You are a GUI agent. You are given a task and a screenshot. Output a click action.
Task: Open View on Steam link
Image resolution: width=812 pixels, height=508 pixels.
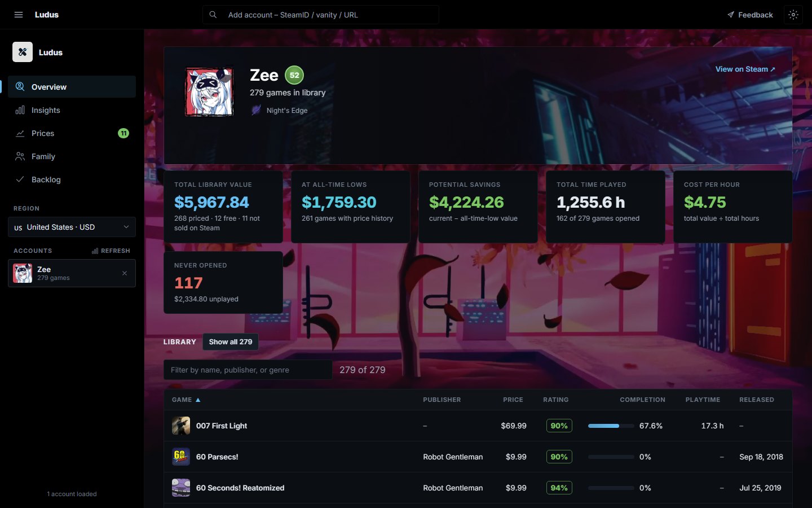[745, 69]
